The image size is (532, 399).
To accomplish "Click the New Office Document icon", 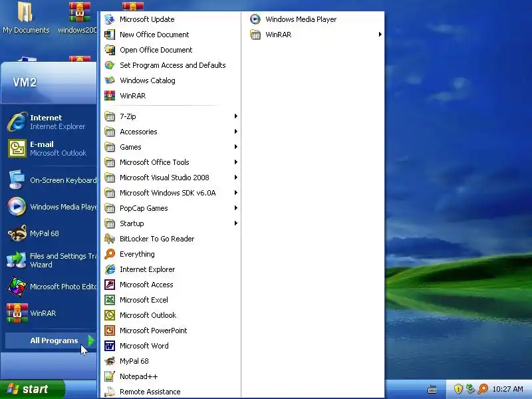I will click(110, 35).
